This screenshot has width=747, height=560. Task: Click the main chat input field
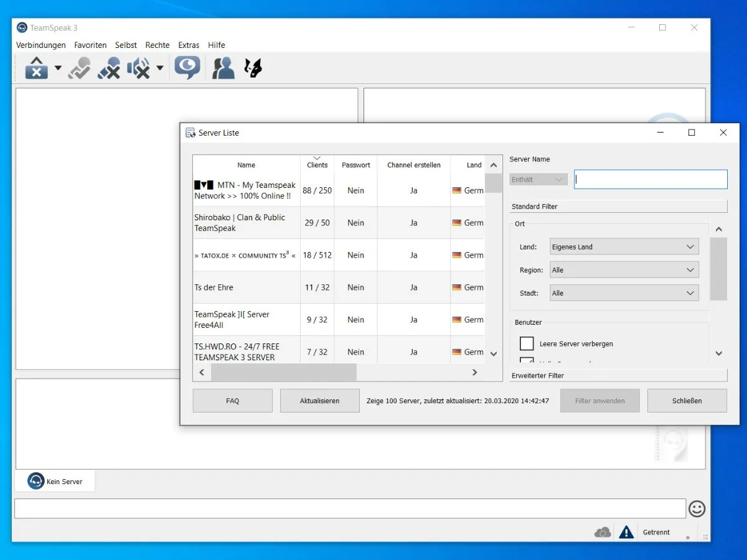click(x=350, y=508)
